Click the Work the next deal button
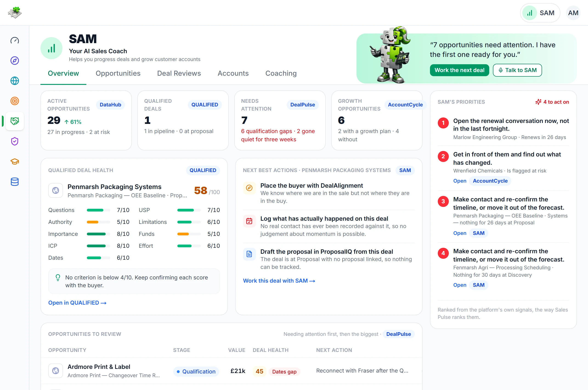Image resolution: width=588 pixels, height=390 pixels. (x=459, y=70)
